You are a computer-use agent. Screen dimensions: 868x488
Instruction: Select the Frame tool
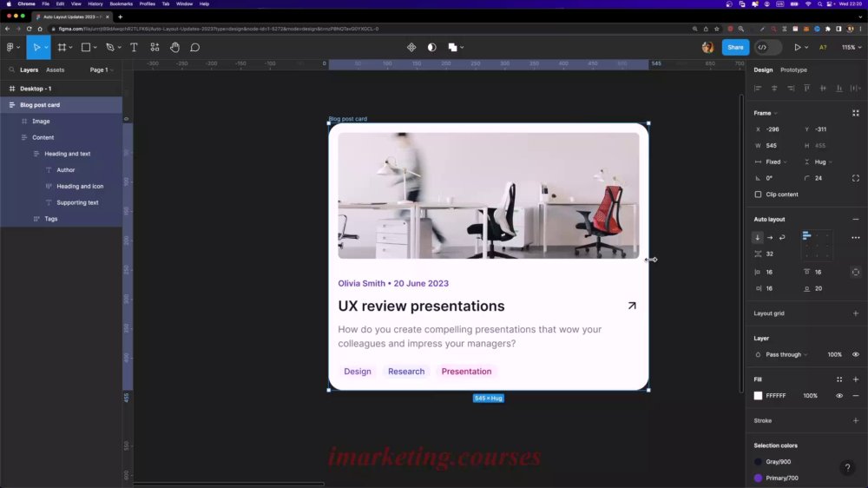[x=62, y=48]
